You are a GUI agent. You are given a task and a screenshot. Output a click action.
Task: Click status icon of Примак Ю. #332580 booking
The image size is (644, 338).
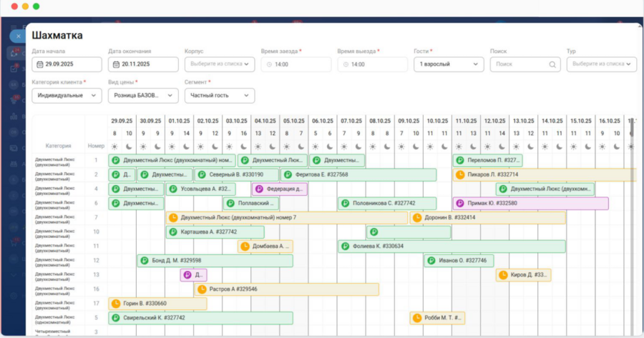coord(460,204)
